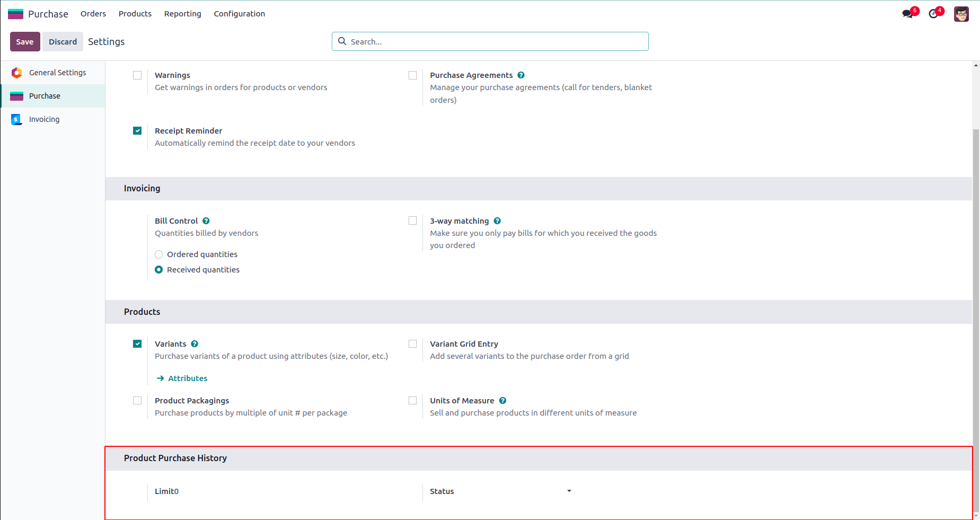Click the Invoicing sidebar icon
This screenshot has height=520, width=980.
pos(17,119)
